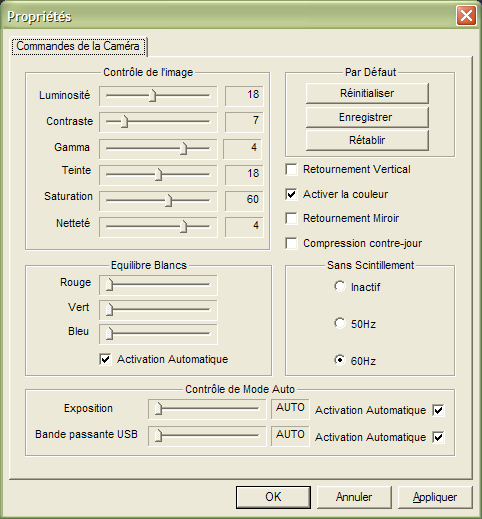
Task: Uncheck Activation Automatique for Exposition
Action: coord(438,410)
